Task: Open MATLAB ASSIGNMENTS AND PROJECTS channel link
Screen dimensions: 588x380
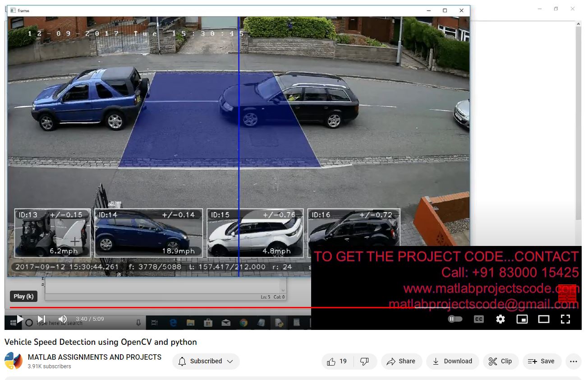Action: coord(95,357)
